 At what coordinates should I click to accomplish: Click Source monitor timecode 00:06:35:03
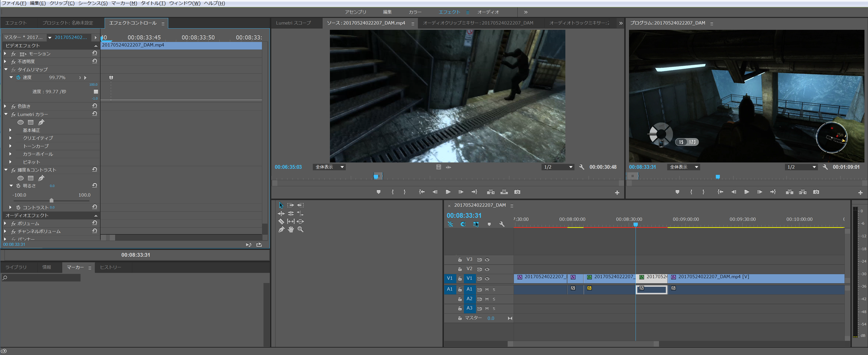288,167
